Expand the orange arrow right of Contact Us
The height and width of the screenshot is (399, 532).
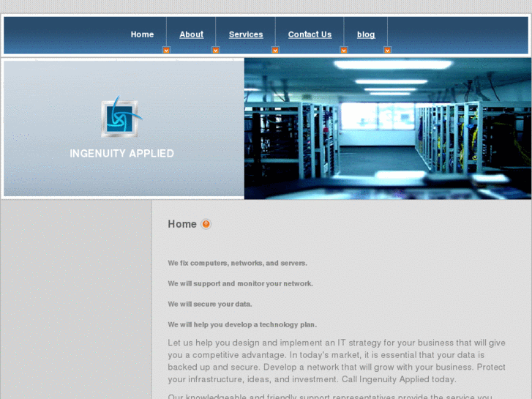tap(344, 51)
